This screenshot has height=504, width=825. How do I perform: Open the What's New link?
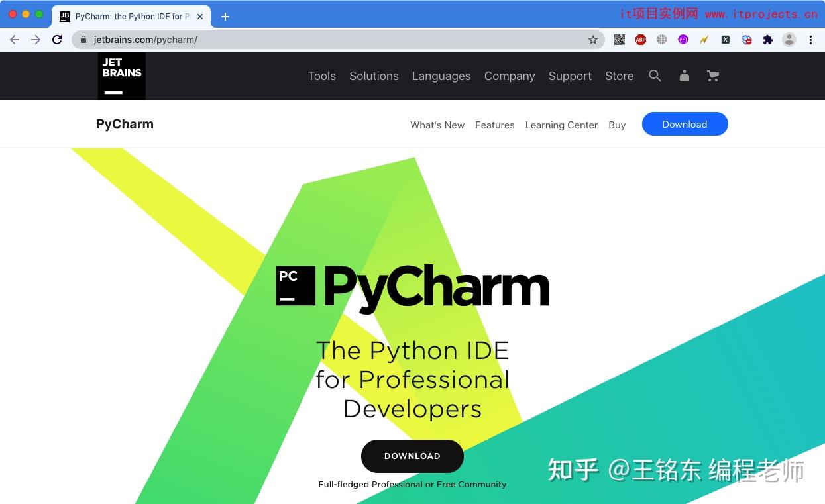(x=437, y=125)
